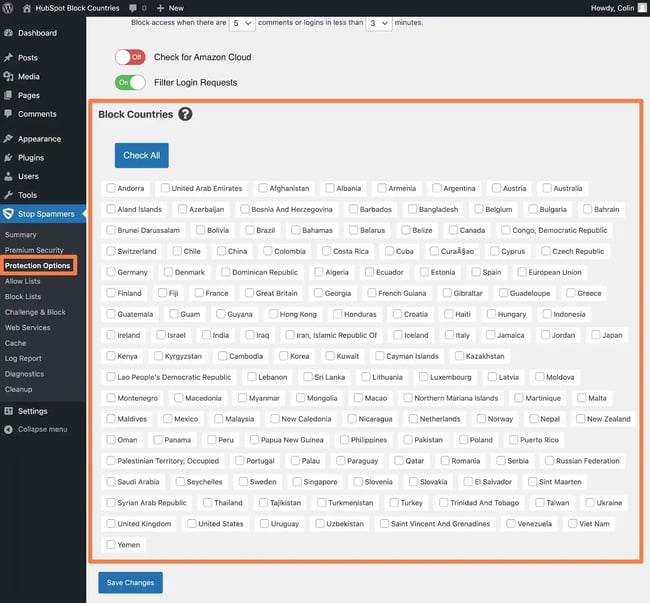Click the Comments speech bubble icon in sidebar

pos(8,114)
